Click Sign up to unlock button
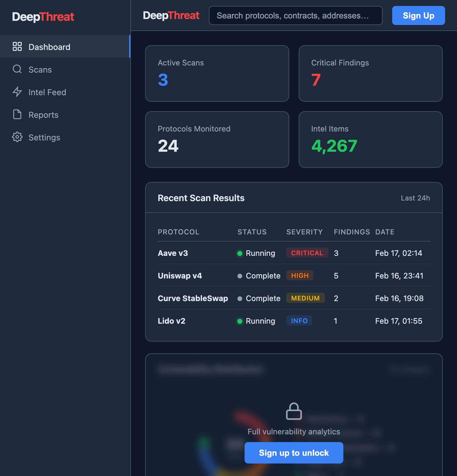 tap(294, 453)
